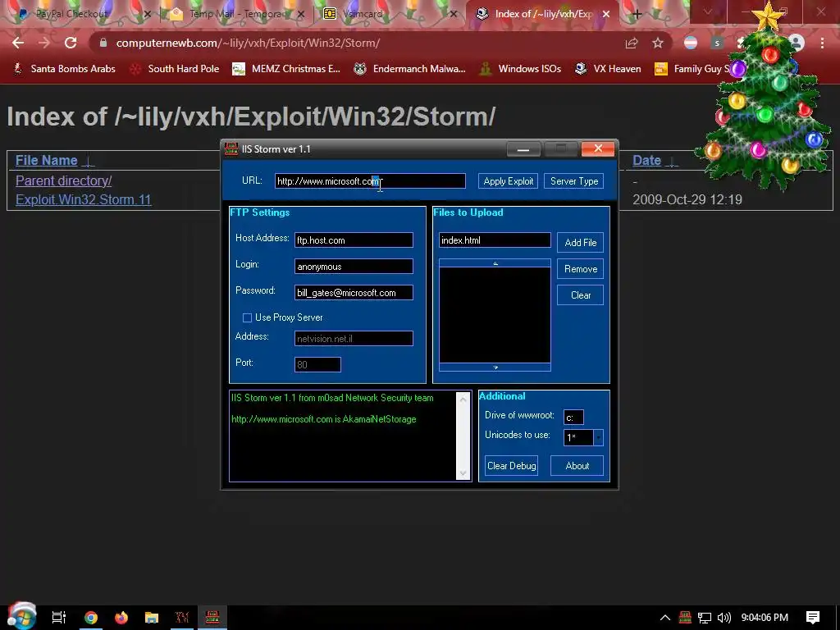Close the IIS Storm window

598,148
